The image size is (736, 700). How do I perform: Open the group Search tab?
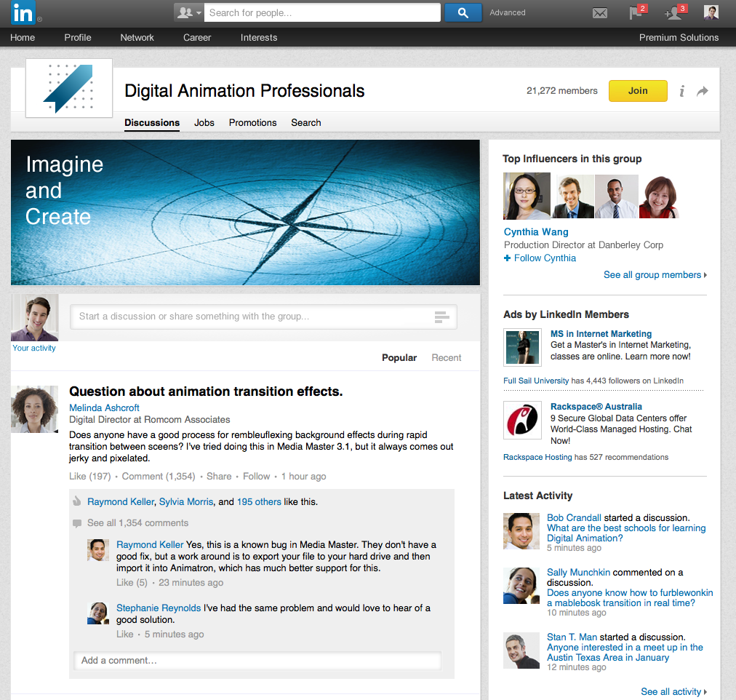306,122
